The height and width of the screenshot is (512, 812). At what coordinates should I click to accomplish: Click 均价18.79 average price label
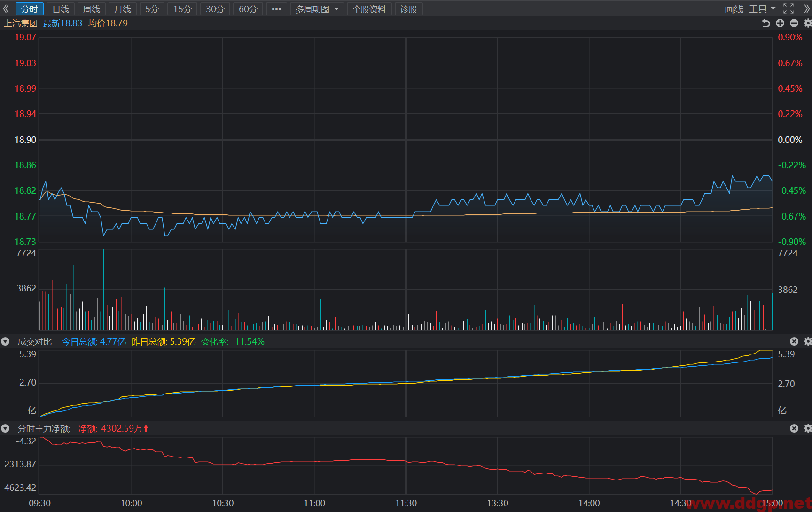108,23
